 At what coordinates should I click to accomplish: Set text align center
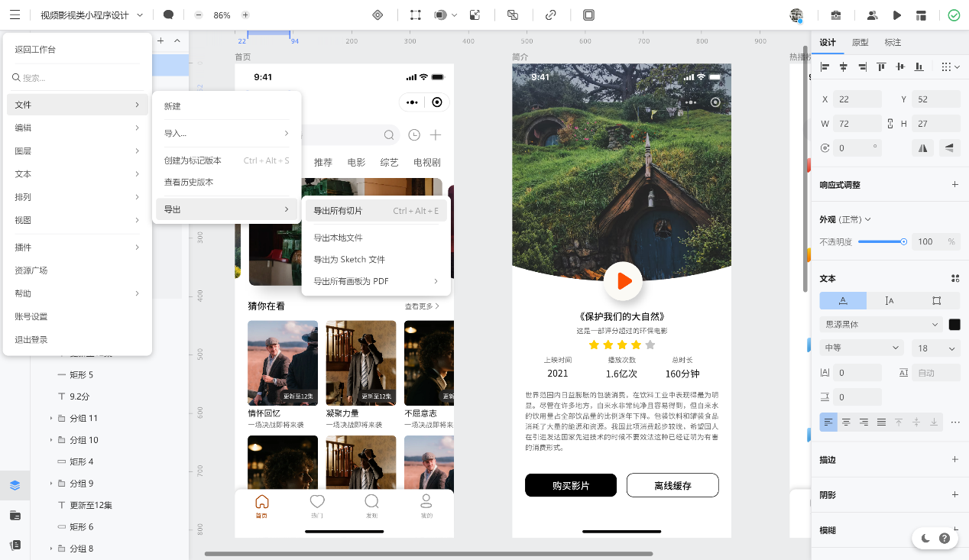846,422
